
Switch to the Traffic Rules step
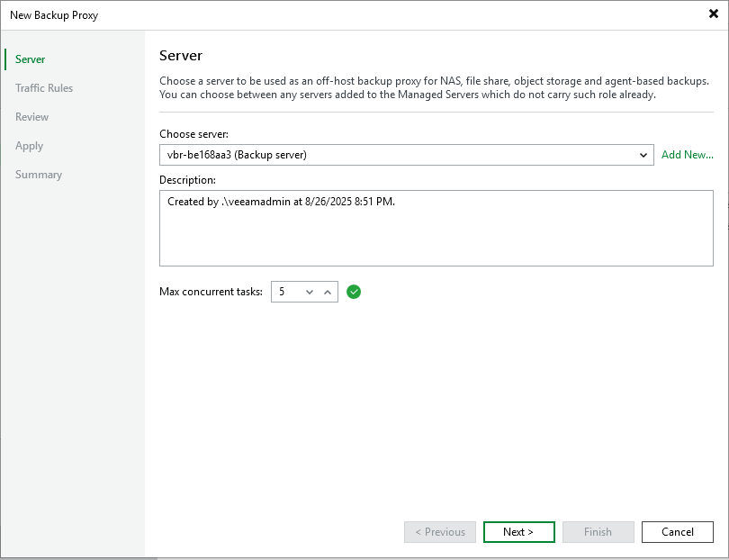(x=44, y=88)
